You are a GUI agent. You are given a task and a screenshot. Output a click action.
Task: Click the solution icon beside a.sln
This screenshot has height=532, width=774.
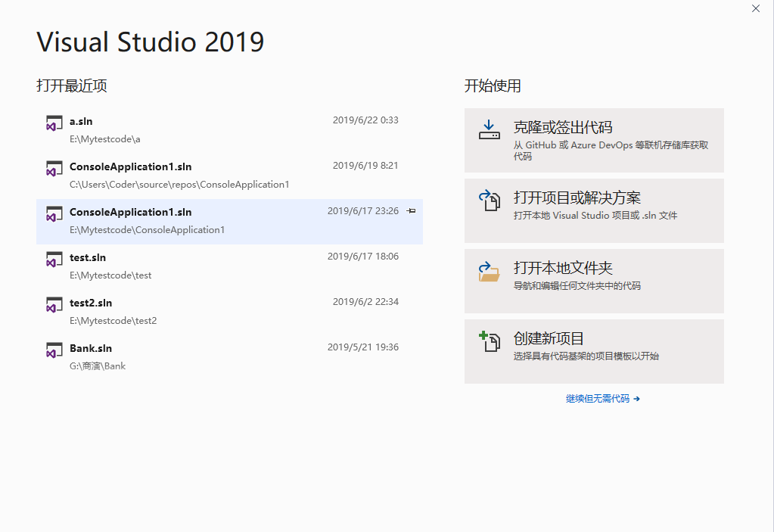click(54, 123)
